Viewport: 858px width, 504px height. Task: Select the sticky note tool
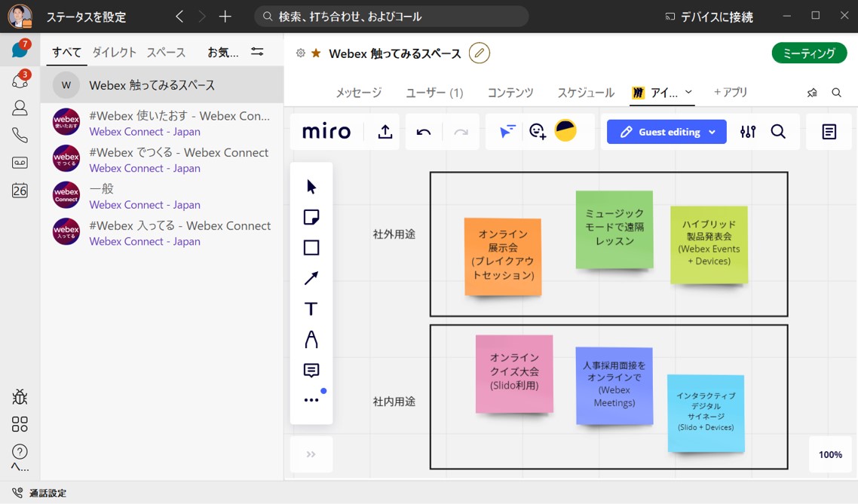click(311, 216)
